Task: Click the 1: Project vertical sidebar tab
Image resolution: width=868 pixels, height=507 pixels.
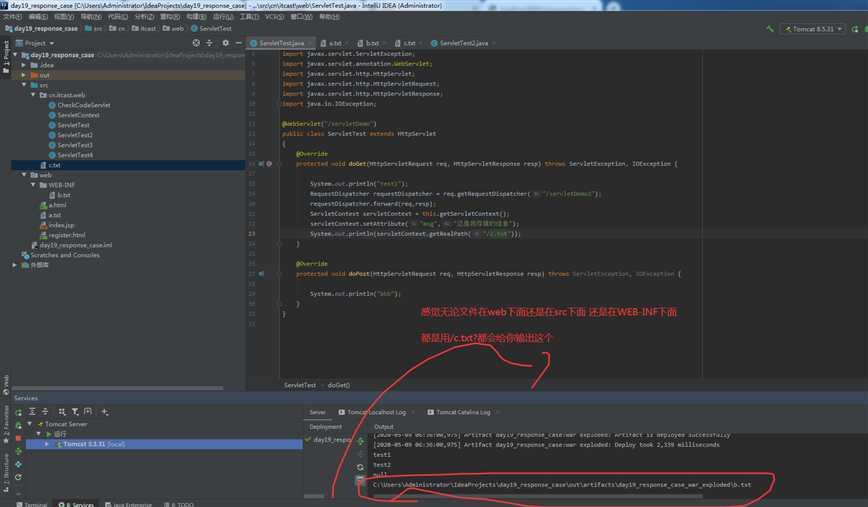Action: pyautogui.click(x=6, y=57)
